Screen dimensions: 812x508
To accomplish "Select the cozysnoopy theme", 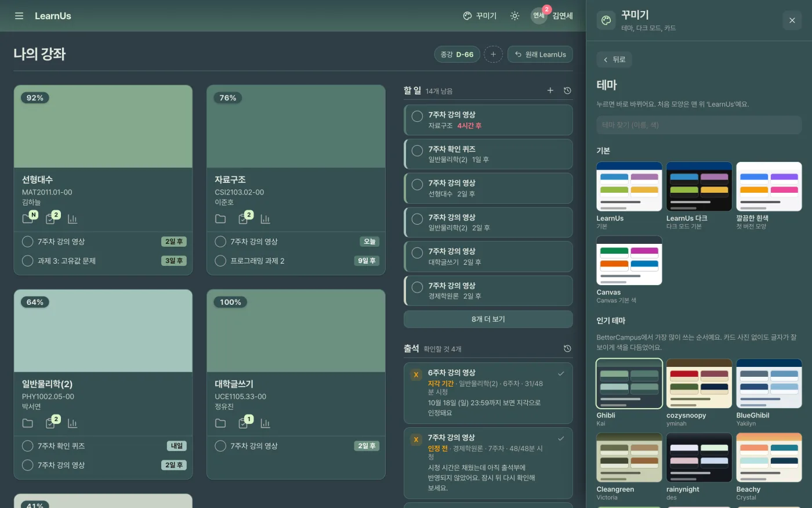I will 699,383.
